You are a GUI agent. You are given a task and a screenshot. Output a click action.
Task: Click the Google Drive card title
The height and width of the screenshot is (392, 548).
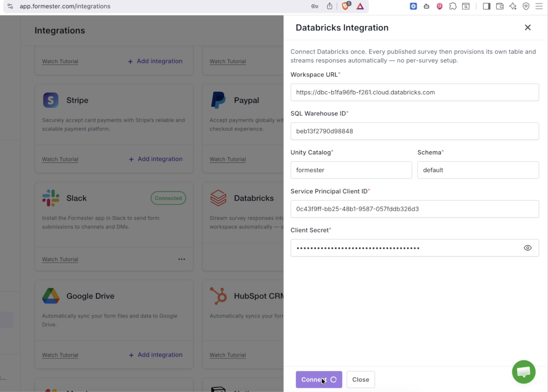90,296
